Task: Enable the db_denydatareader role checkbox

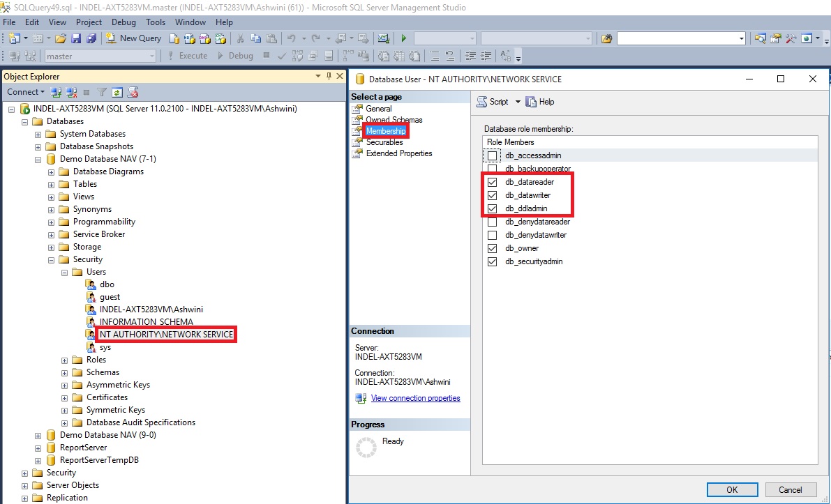Action: 493,222
